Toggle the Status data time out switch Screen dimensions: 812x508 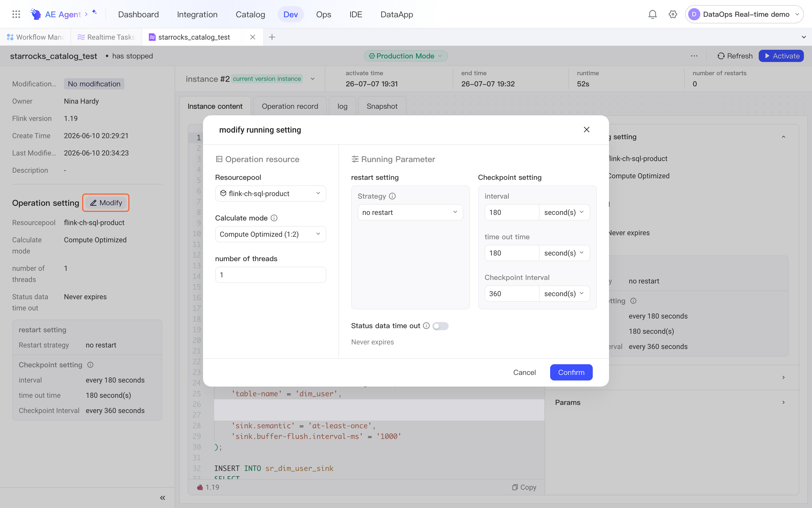(440, 326)
